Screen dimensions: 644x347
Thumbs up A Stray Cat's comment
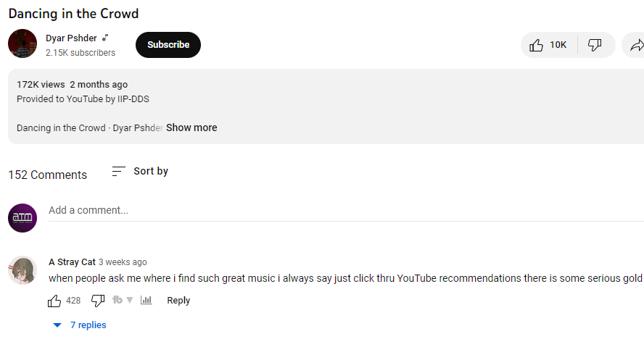(54, 301)
